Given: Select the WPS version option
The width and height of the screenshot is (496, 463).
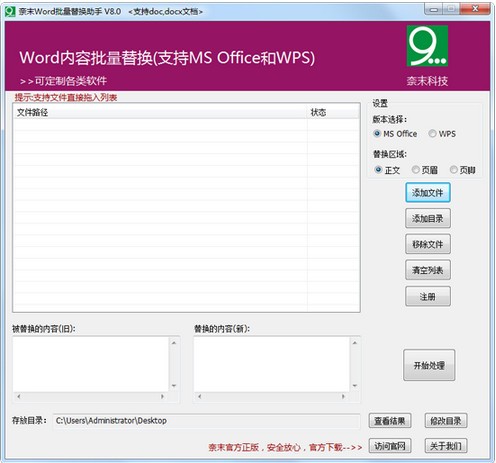Looking at the screenshot, I should [x=442, y=134].
